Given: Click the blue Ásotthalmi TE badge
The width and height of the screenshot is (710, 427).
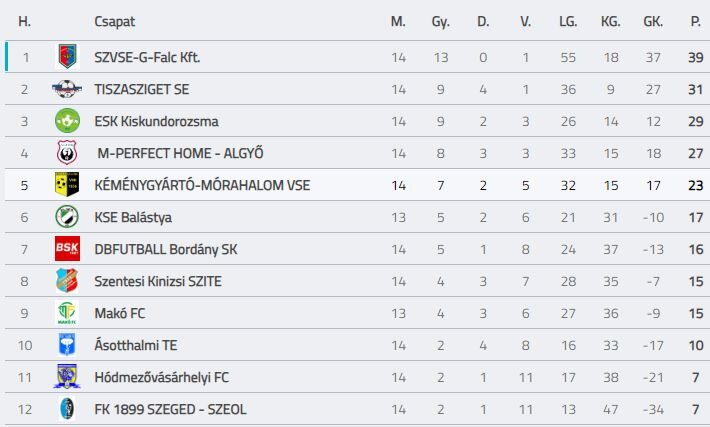Looking at the screenshot, I should pyautogui.click(x=67, y=345).
